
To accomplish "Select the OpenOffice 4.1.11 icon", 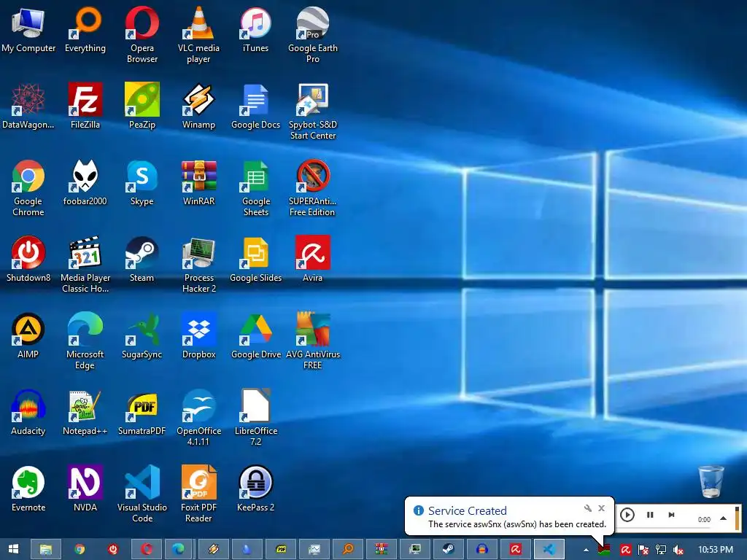I will (x=198, y=418).
